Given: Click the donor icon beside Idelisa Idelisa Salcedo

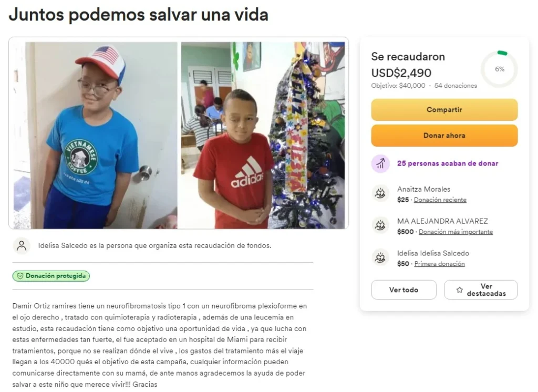Looking at the screenshot, I should click(x=380, y=257).
